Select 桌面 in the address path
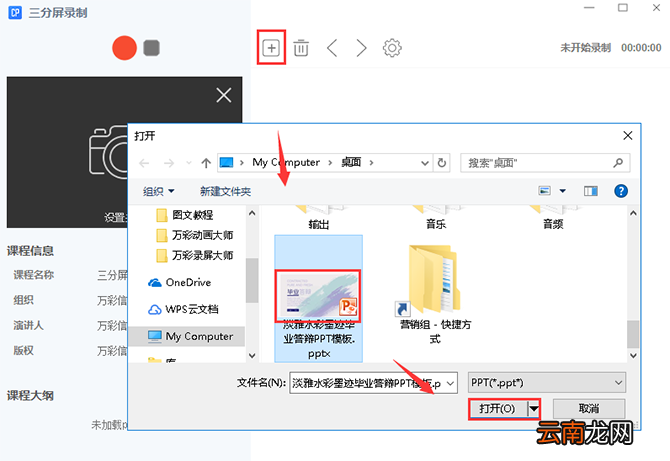Viewport: 670px width, 461px height. pyautogui.click(x=351, y=162)
